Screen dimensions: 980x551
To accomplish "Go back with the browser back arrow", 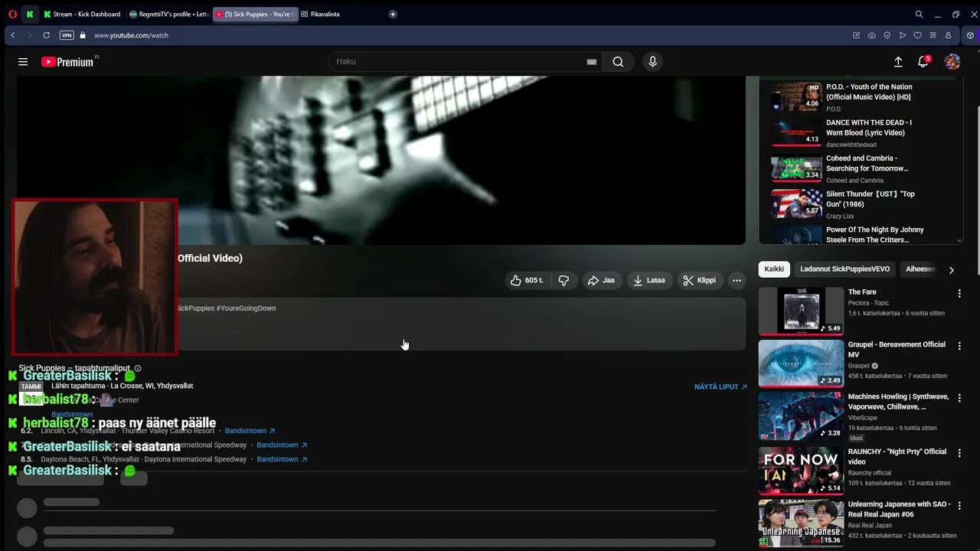I will pyautogui.click(x=13, y=35).
